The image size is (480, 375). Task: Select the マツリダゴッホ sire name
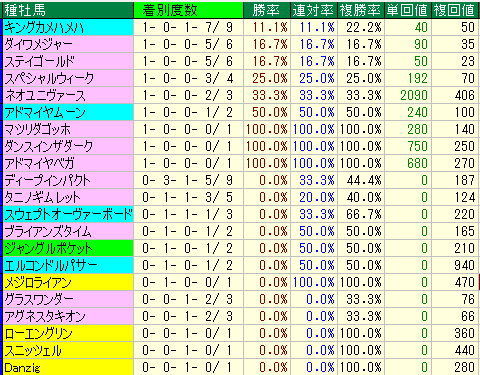38,129
